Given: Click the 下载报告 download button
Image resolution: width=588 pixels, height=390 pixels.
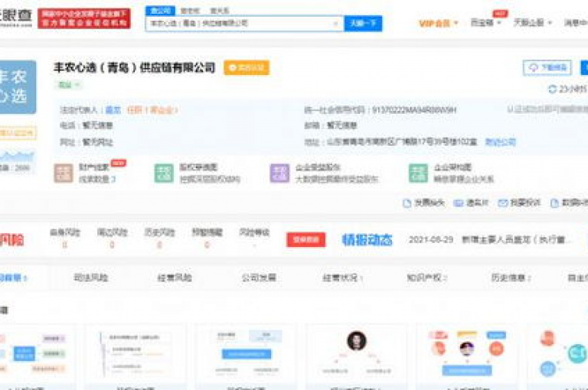Looking at the screenshot, I should pyautogui.click(x=547, y=68).
